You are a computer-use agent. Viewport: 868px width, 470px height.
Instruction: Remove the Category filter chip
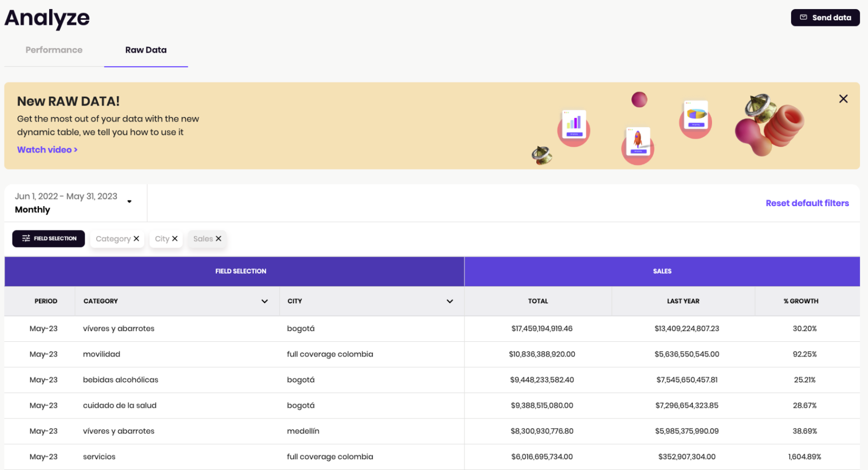(136, 238)
